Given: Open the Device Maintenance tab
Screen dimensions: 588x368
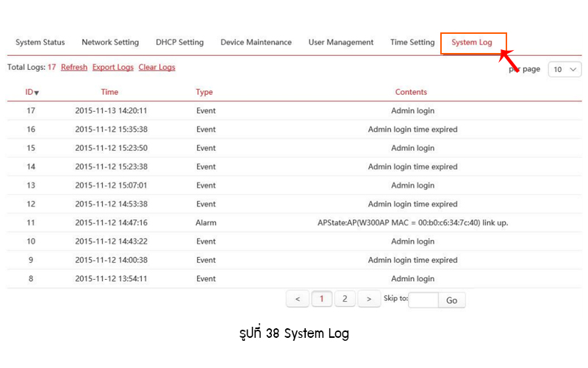Looking at the screenshot, I should point(256,43).
